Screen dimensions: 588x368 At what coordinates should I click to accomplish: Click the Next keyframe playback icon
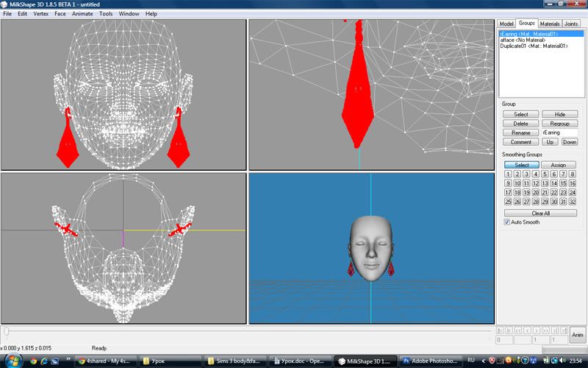[555, 330]
